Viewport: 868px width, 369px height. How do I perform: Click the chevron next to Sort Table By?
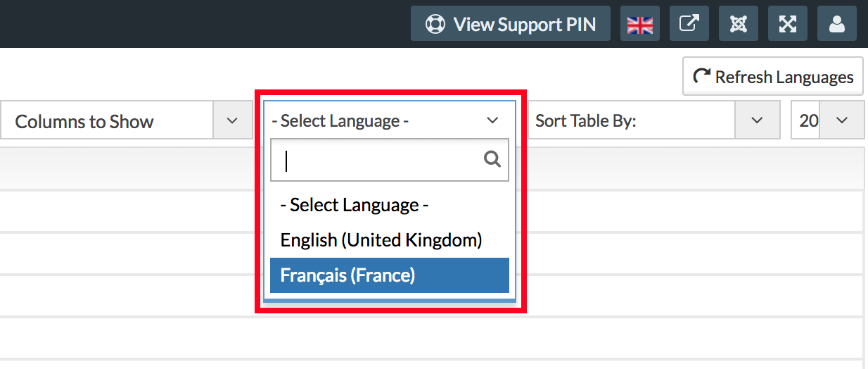point(757,120)
